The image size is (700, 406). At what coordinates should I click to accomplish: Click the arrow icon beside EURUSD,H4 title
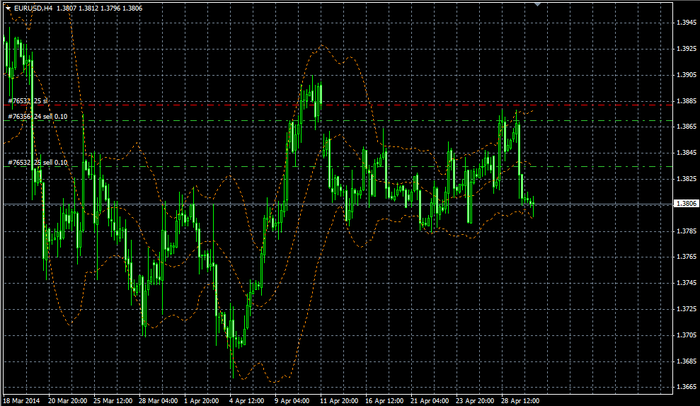pyautogui.click(x=8, y=8)
